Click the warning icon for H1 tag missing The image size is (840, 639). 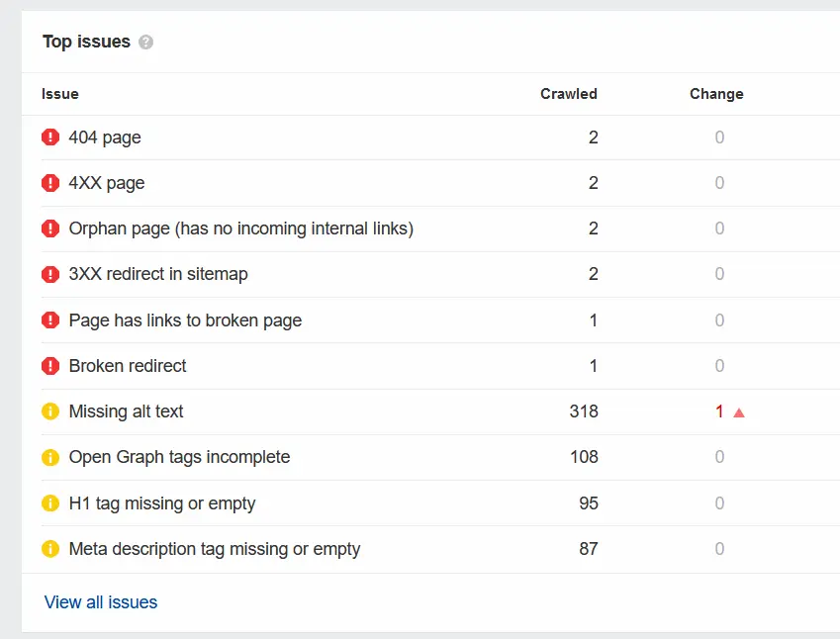[x=50, y=503]
